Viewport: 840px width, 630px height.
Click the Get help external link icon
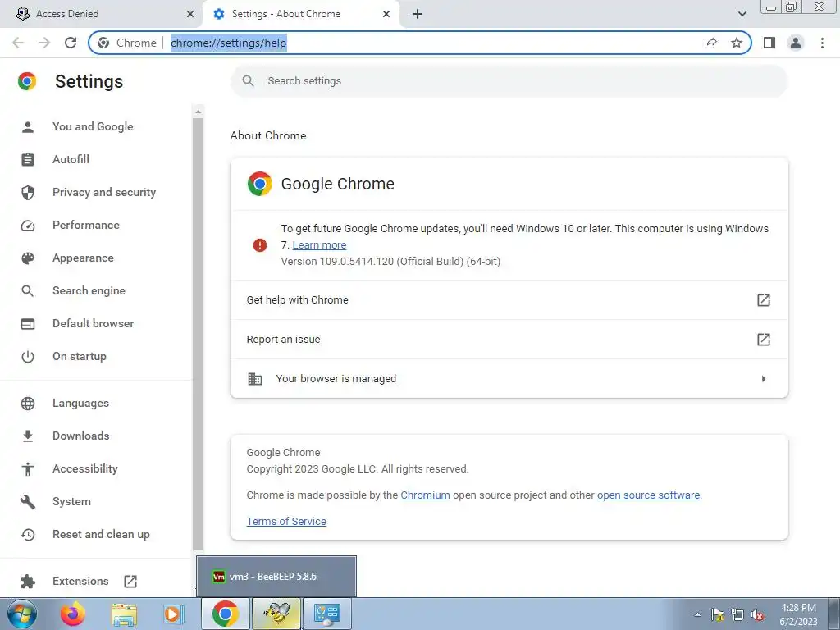tap(764, 300)
